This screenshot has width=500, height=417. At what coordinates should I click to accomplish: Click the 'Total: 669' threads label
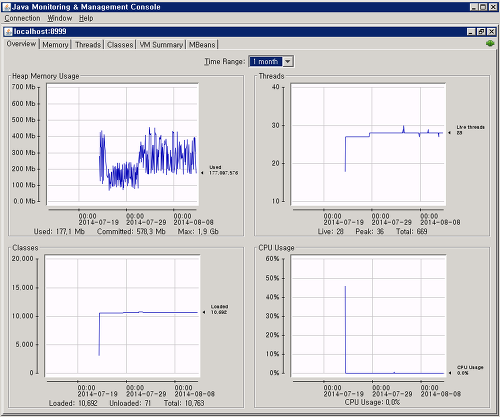point(411,231)
